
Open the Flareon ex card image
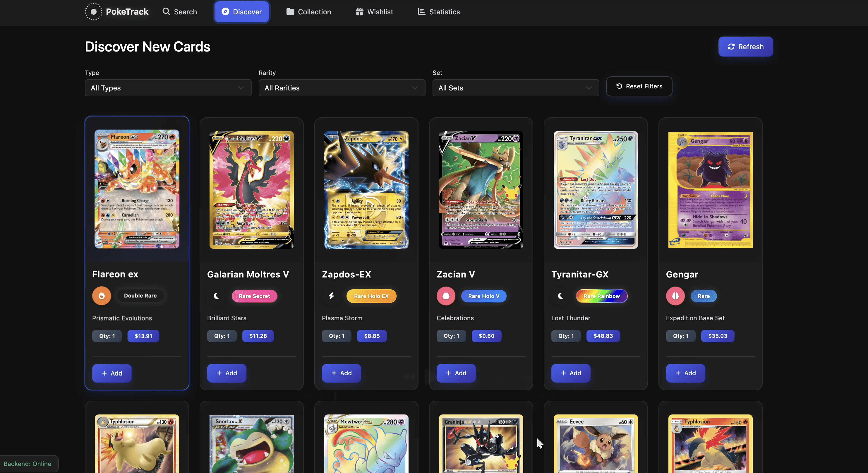point(137,189)
